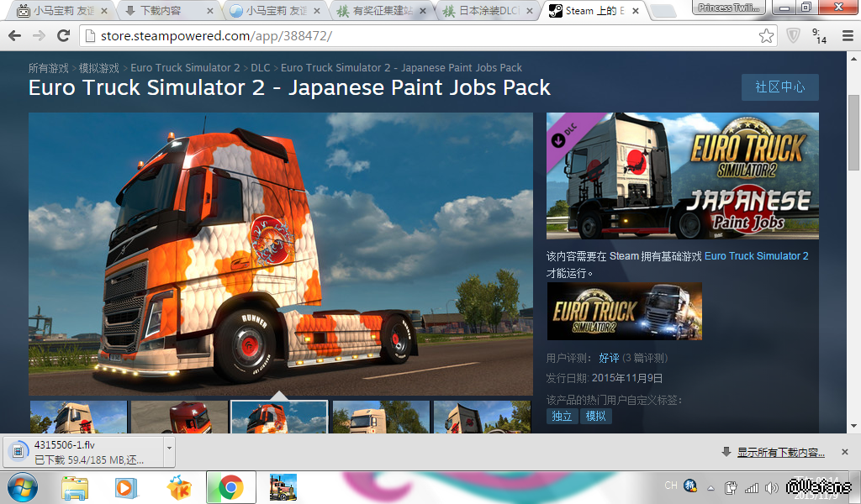Viewport: 861px width, 504px height.
Task: Open the power plug tray icon
Action: [731, 487]
